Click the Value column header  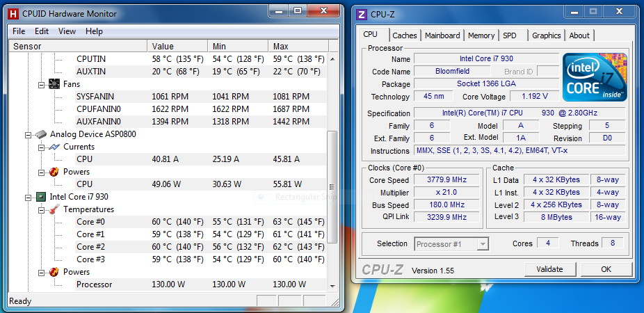coord(177,47)
